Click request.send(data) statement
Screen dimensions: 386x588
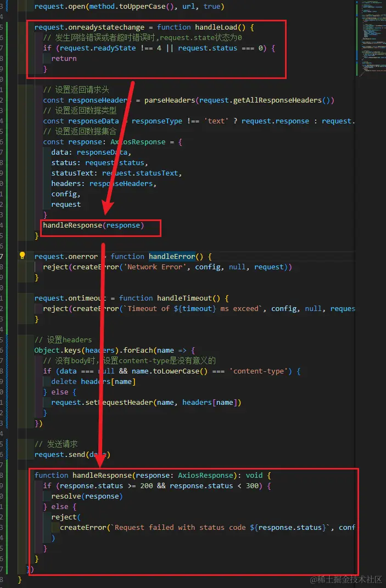pos(72,455)
